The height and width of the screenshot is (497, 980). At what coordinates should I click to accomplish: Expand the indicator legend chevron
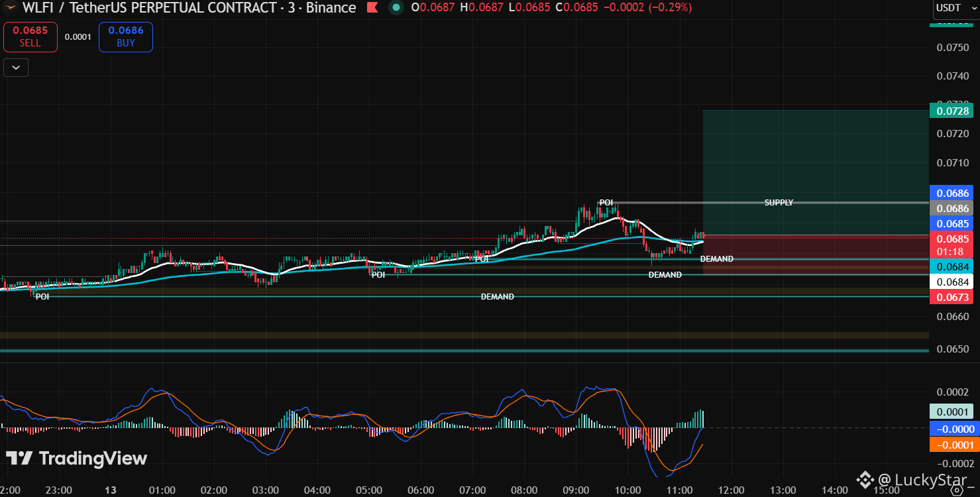pyautogui.click(x=16, y=67)
